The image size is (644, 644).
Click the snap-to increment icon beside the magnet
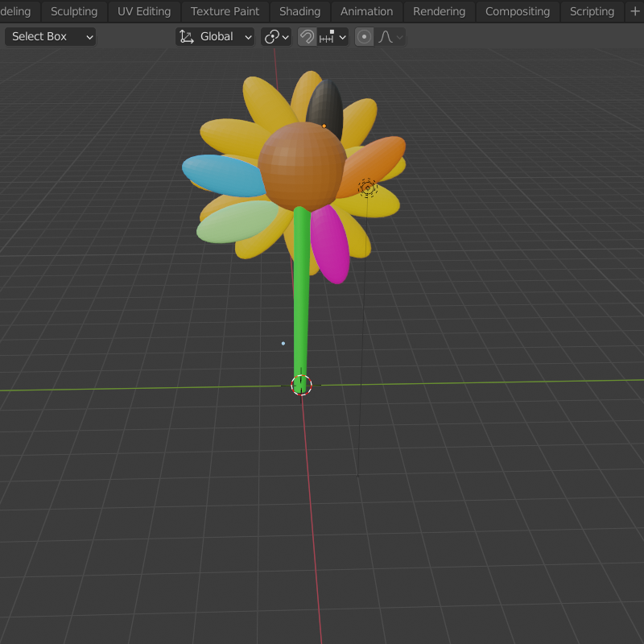tap(327, 37)
